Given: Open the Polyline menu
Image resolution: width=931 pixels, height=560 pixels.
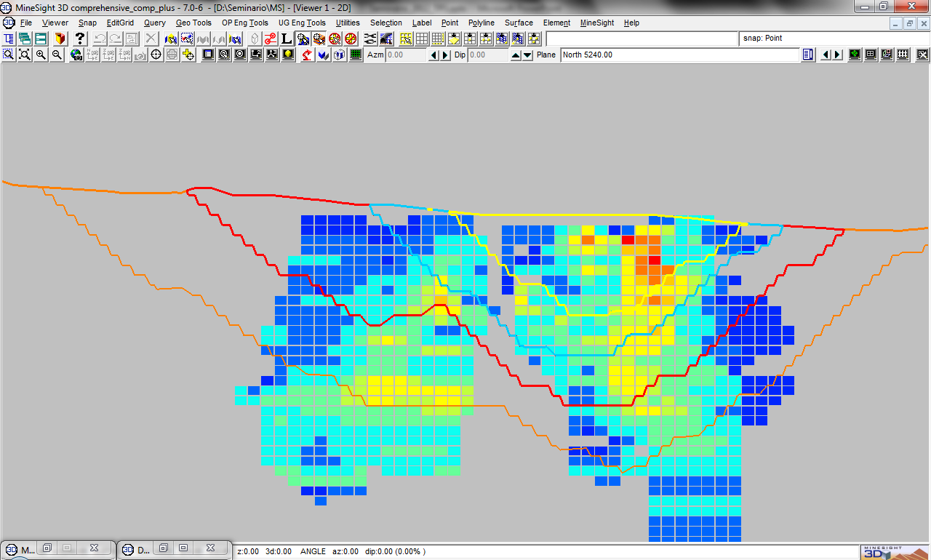Looking at the screenshot, I should click(x=482, y=23).
